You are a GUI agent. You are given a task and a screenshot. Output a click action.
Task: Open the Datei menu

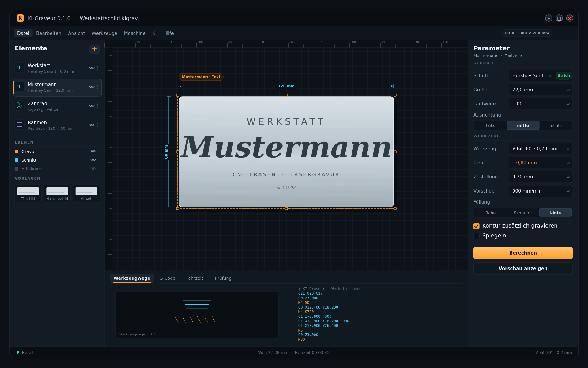tap(23, 33)
